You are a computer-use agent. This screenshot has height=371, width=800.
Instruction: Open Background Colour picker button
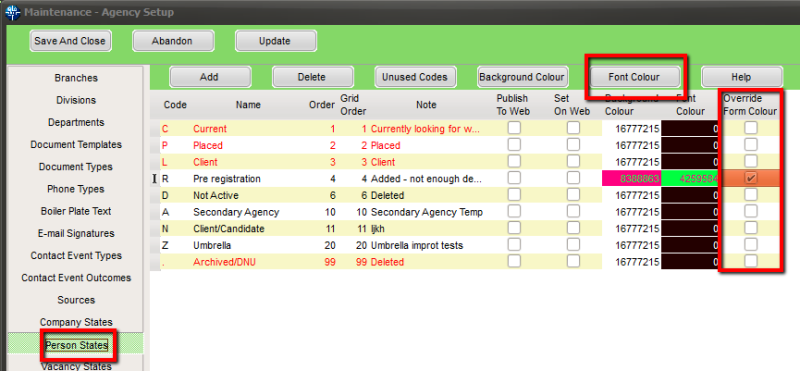(522, 77)
